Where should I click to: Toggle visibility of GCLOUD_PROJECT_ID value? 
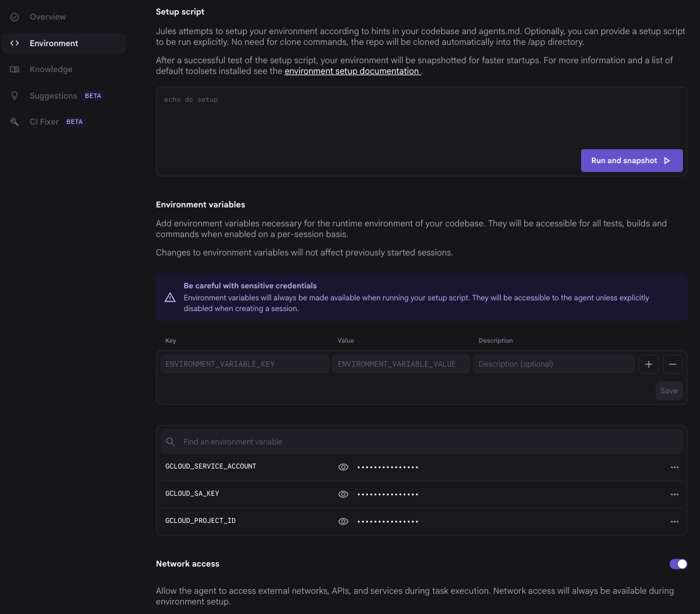343,522
